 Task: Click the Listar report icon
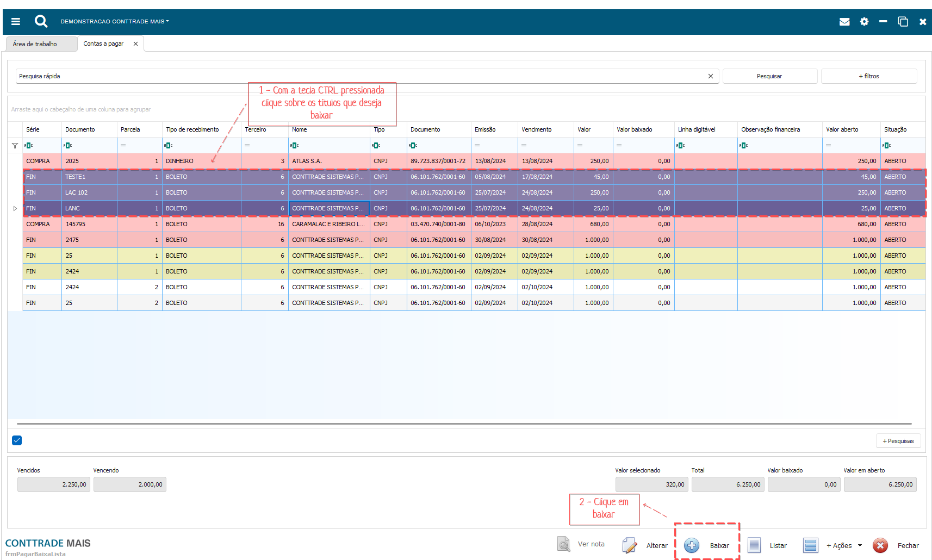(754, 545)
